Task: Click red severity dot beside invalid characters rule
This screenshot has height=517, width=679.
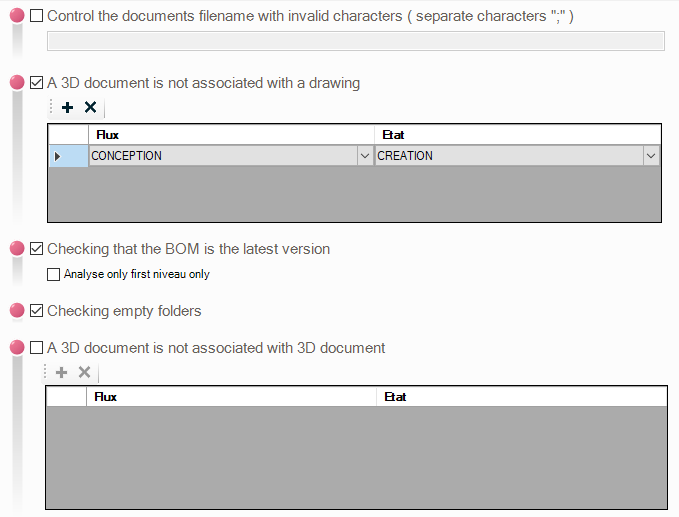Action: [x=17, y=17]
